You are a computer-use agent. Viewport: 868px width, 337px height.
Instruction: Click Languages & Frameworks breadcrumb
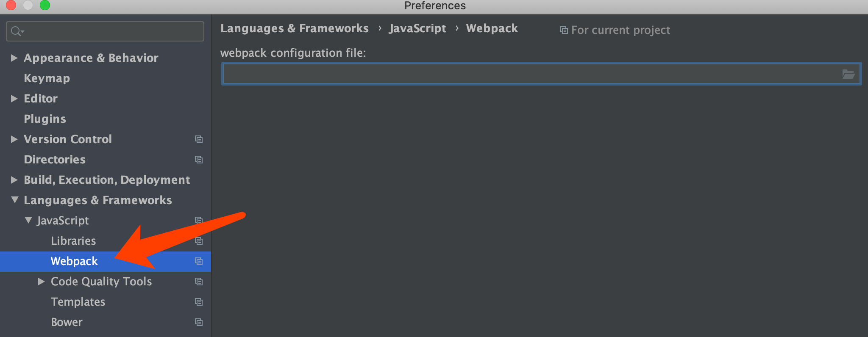point(295,28)
